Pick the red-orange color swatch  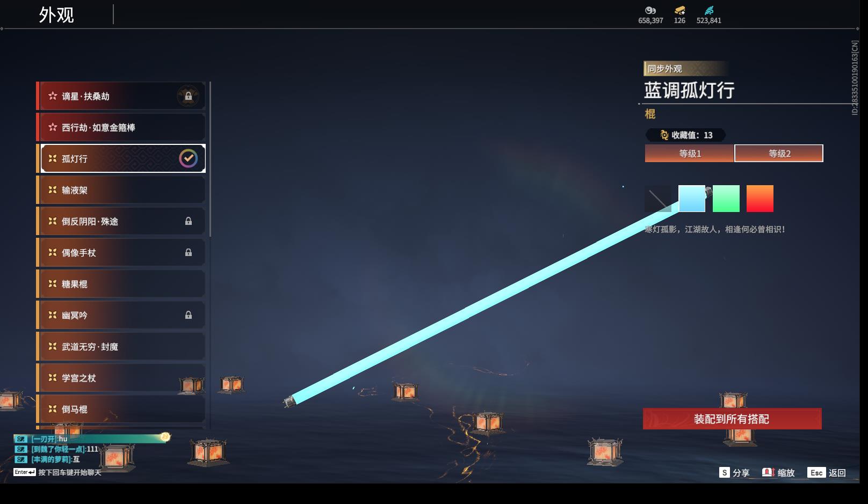pos(760,199)
